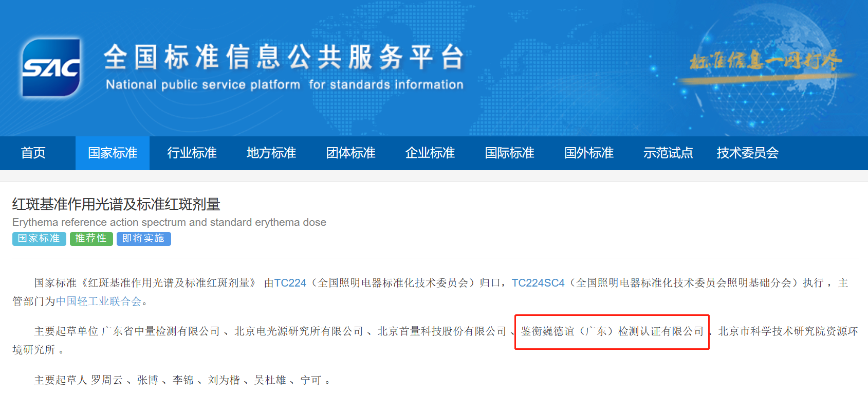The image size is (868, 409).
Task: Click the TC224 committee link
Action: [290, 283]
